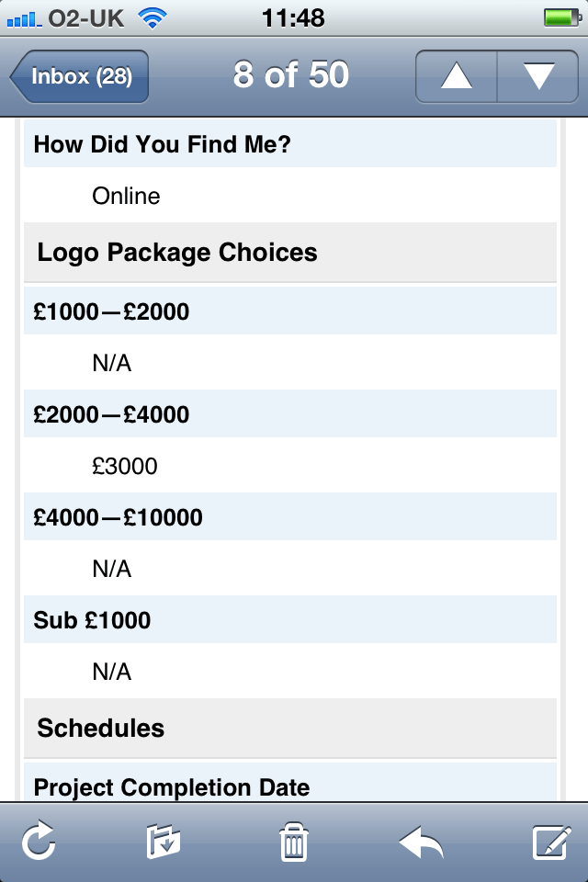Viewport: 588px width, 882px height.
Task: Select the £2000—£4000 row
Action: tap(290, 414)
